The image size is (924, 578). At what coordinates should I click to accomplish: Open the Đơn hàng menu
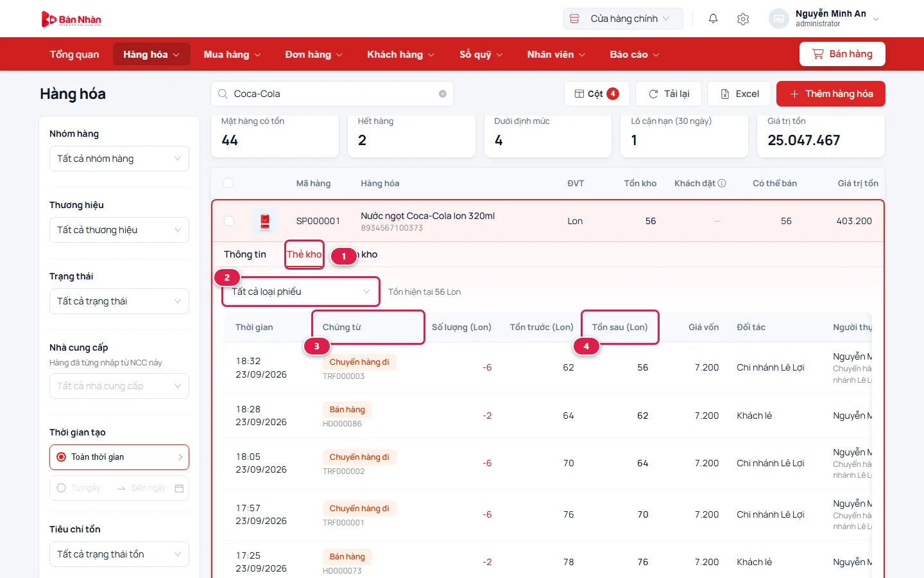pos(314,55)
